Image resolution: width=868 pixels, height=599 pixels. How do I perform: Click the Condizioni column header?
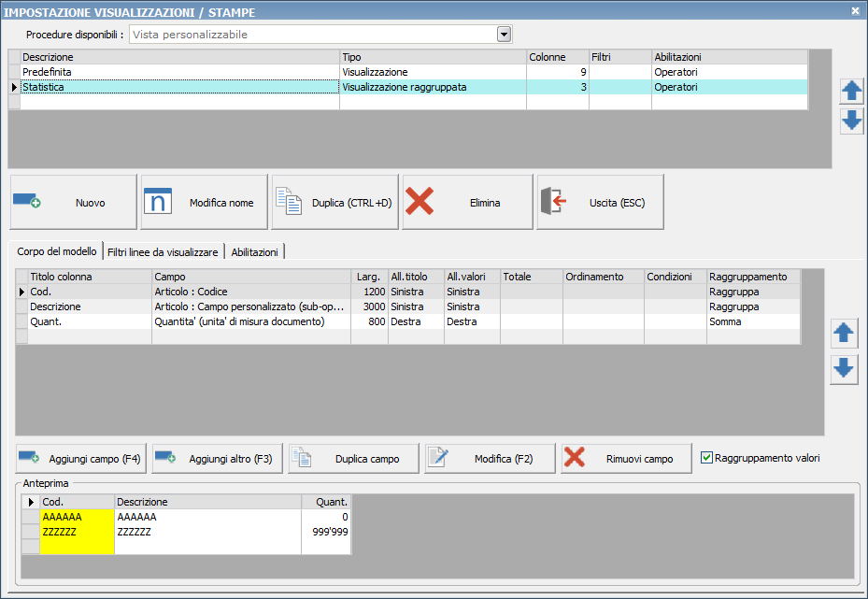pos(676,277)
